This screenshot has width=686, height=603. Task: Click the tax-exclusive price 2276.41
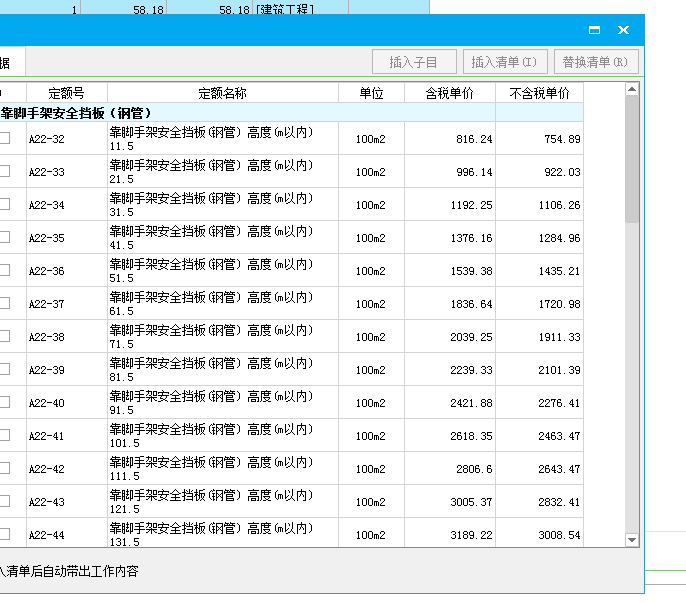coord(560,403)
